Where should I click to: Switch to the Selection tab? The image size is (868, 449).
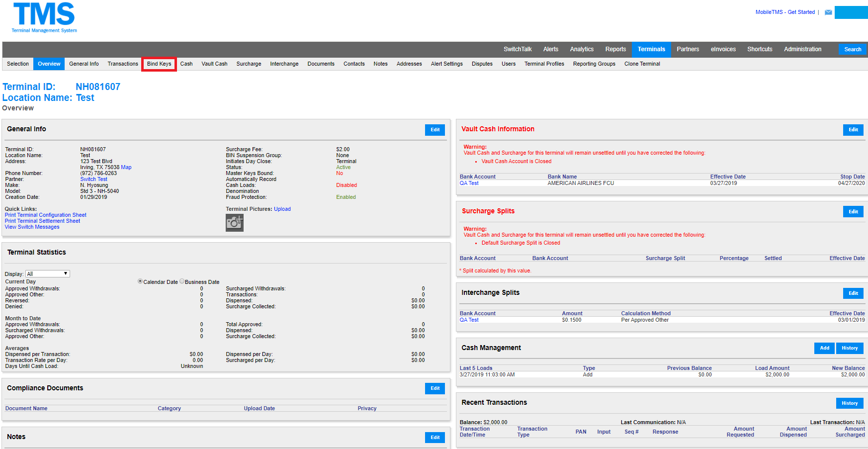click(18, 64)
